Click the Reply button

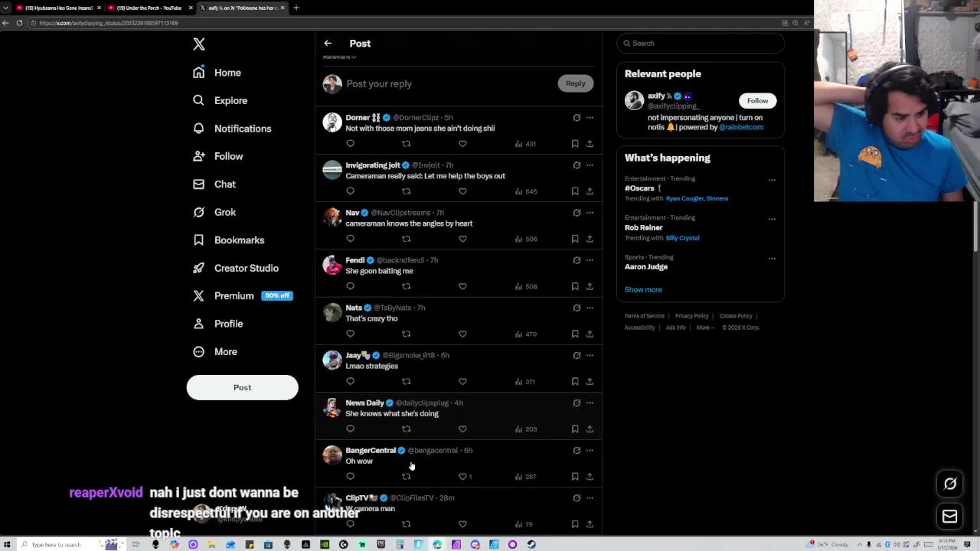point(576,83)
